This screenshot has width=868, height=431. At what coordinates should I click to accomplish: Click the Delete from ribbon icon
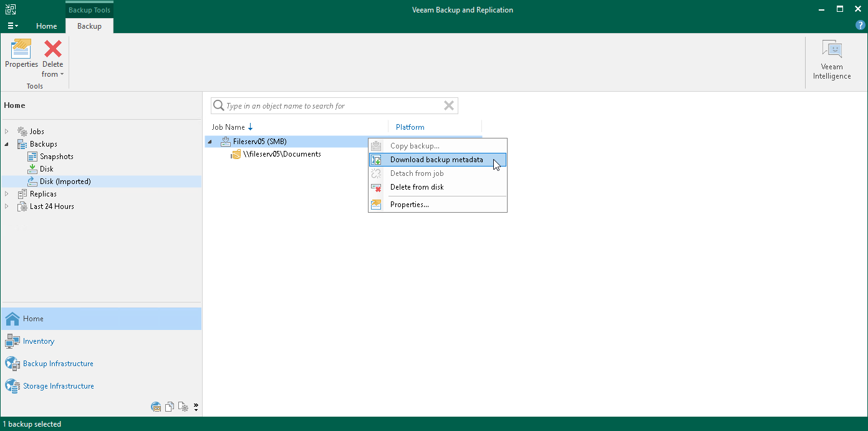pyautogui.click(x=52, y=47)
